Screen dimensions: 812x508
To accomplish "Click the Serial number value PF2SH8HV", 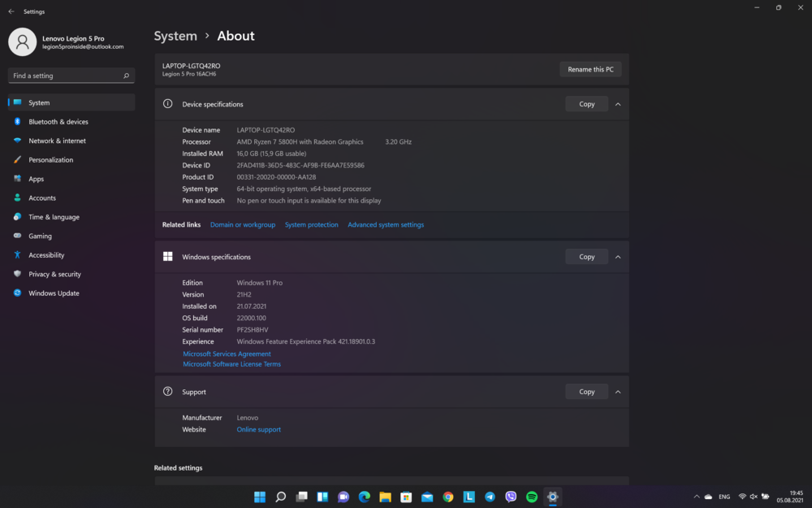I will 253,330.
